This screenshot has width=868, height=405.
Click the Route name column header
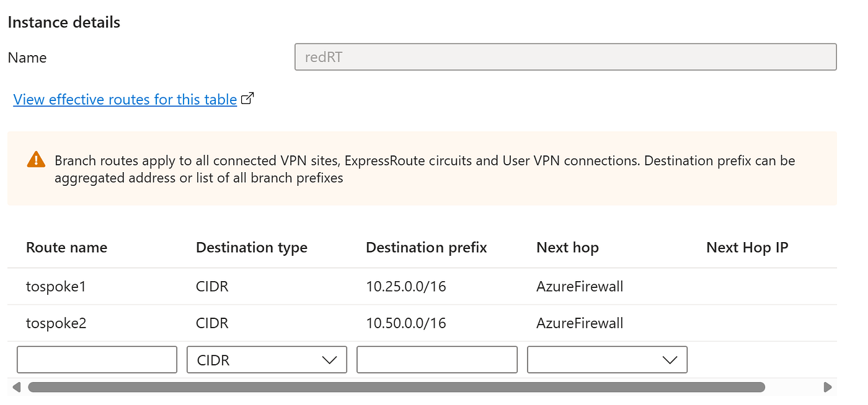[66, 248]
